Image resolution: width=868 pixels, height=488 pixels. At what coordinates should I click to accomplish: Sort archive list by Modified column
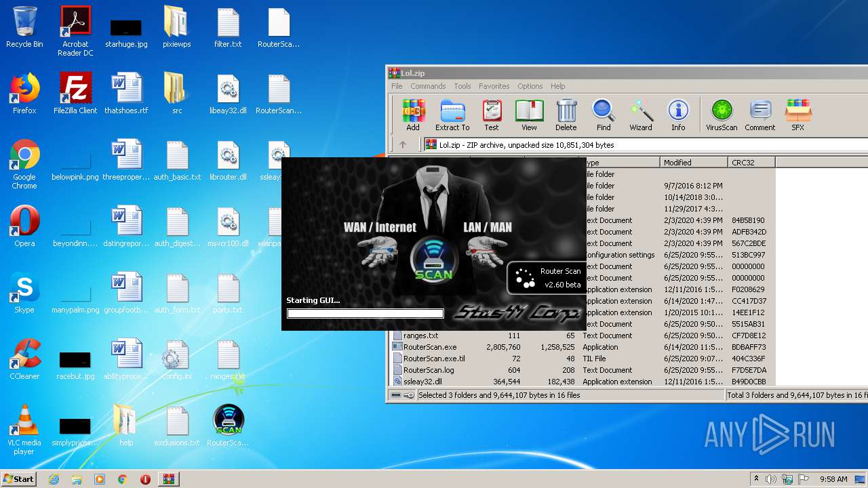tap(694, 163)
